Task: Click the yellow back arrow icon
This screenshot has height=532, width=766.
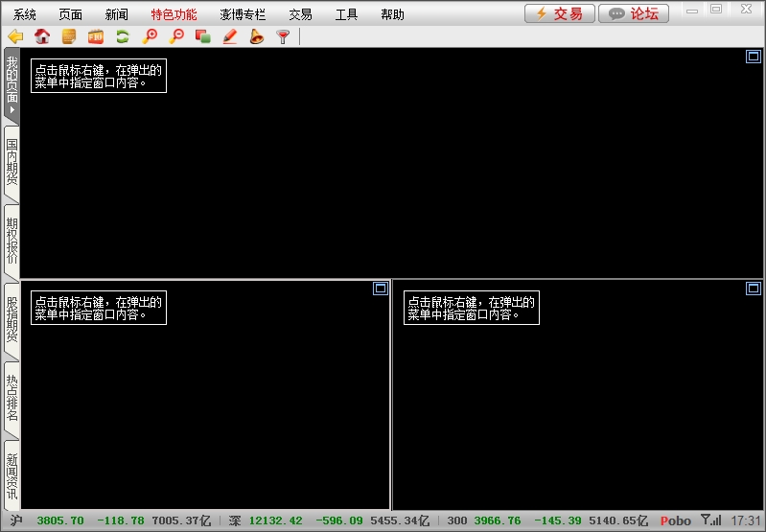Action: point(15,36)
